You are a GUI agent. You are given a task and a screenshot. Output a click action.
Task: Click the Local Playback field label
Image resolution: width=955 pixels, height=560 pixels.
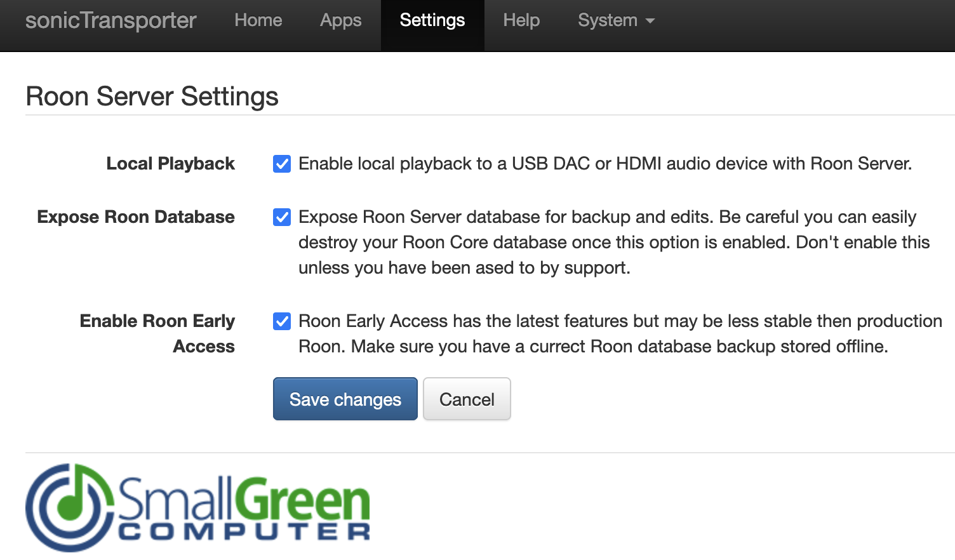pyautogui.click(x=171, y=164)
